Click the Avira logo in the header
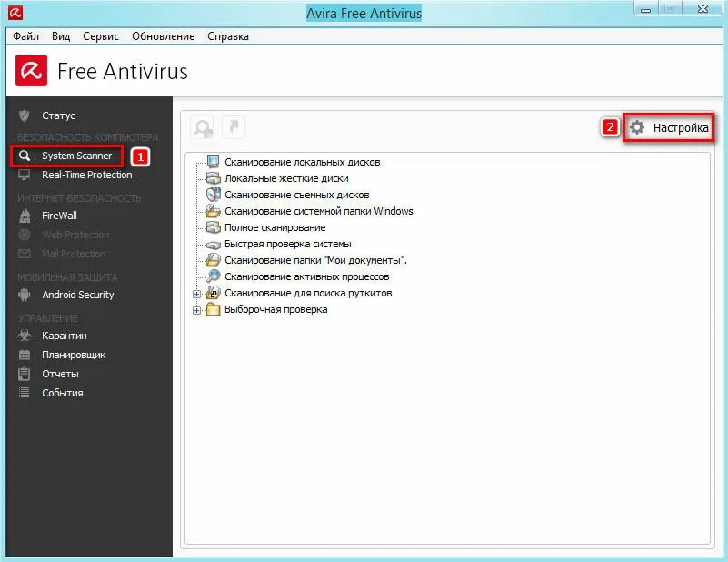 (x=31, y=71)
